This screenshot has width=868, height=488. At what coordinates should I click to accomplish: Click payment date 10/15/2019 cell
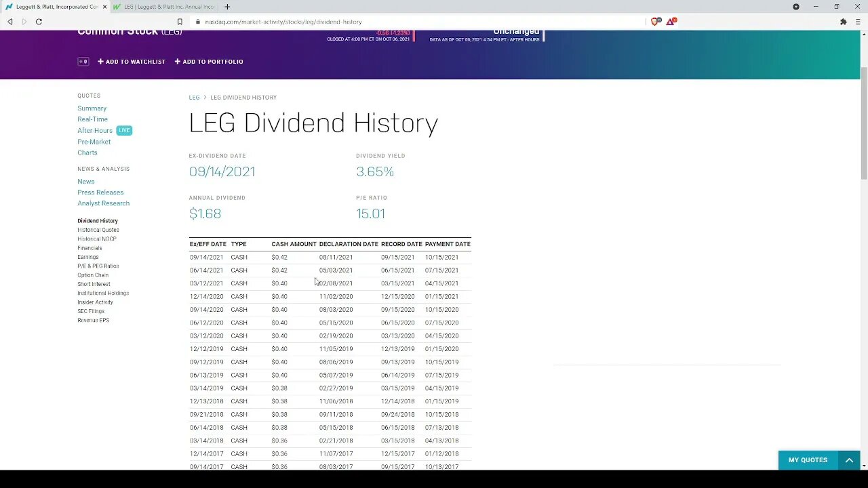tap(441, 362)
